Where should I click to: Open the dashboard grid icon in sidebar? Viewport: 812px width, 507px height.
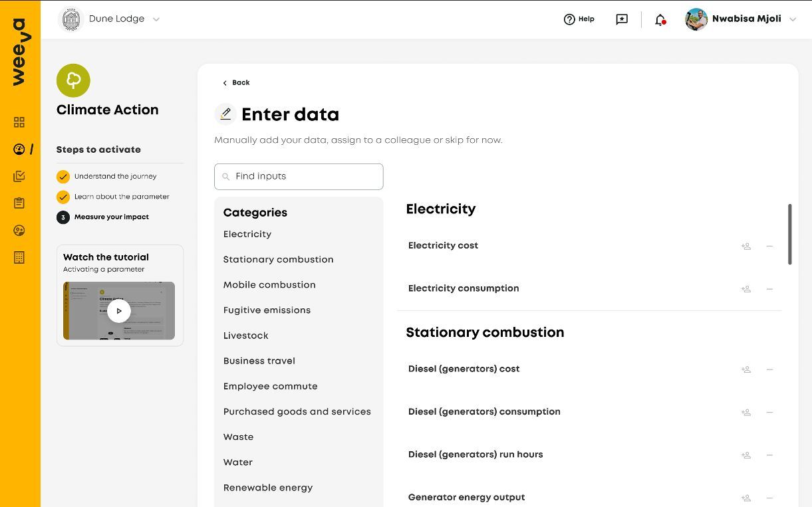tap(19, 122)
